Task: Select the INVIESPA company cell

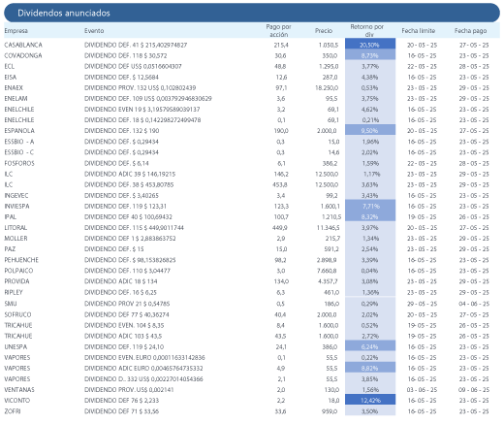Action: tap(16, 207)
